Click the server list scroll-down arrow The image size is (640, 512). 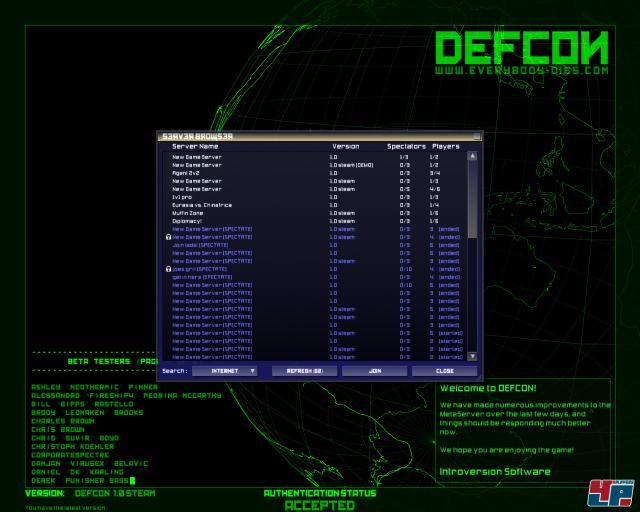[x=472, y=356]
